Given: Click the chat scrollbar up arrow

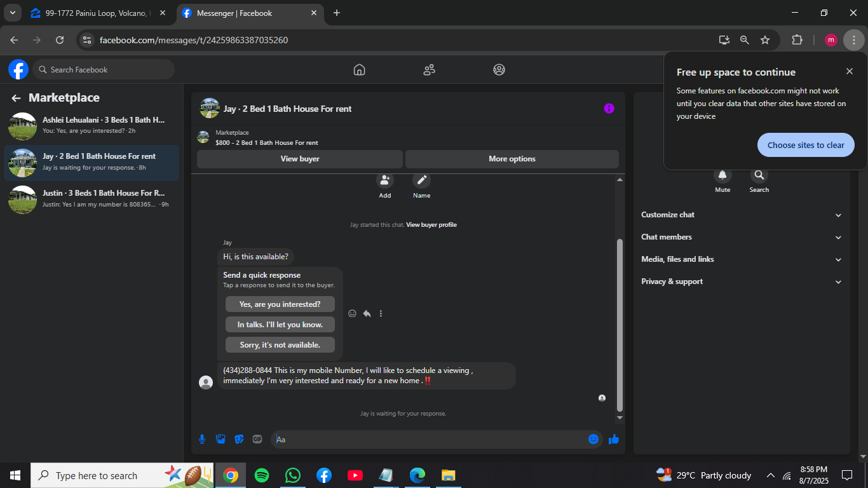Looking at the screenshot, I should (x=620, y=180).
